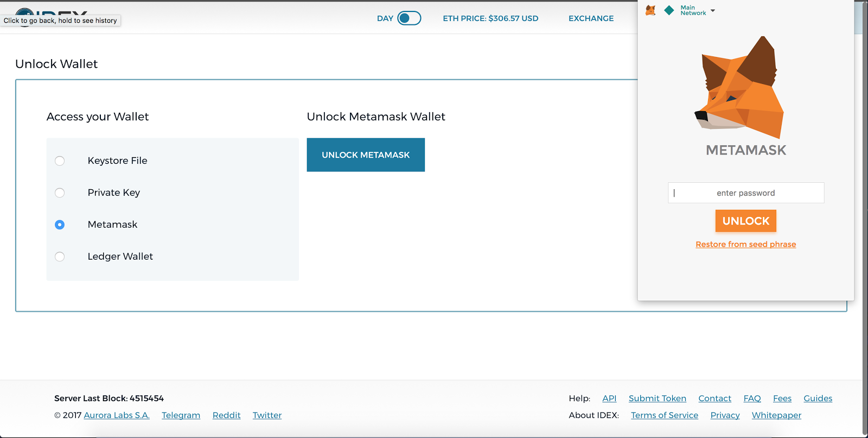
Task: Select the Metamask radio button
Action: pos(60,224)
